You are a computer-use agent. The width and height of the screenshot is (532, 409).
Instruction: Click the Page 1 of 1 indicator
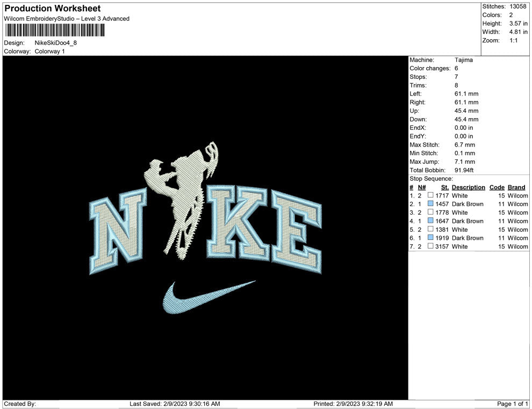(512, 404)
